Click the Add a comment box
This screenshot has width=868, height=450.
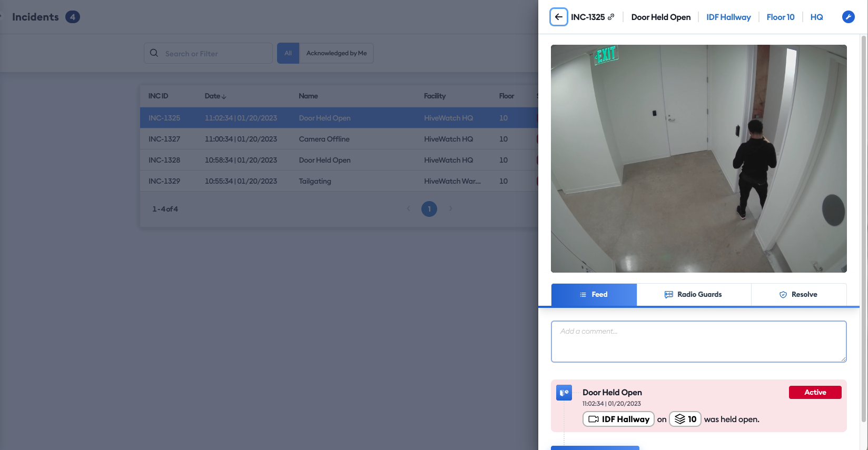click(x=698, y=342)
